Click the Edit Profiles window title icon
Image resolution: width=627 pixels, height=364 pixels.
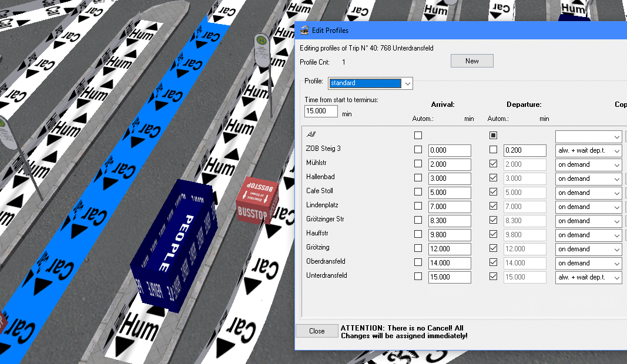pos(304,30)
